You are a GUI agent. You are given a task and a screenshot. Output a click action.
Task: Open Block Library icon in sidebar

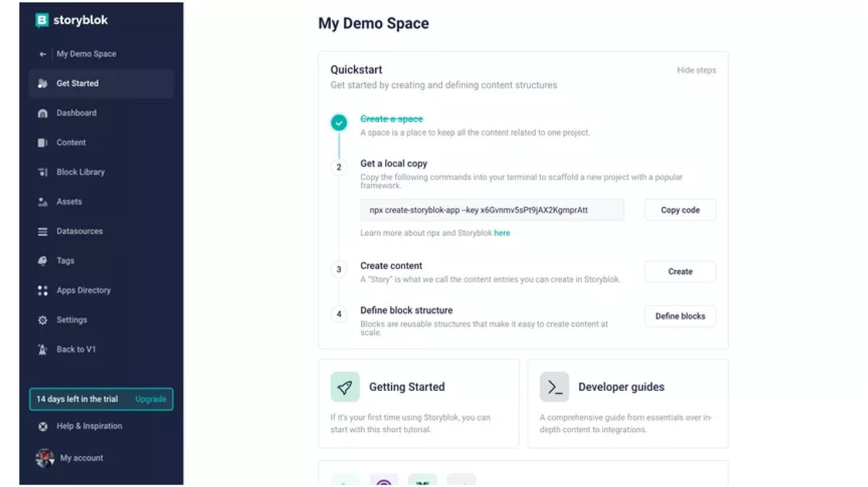click(x=42, y=172)
